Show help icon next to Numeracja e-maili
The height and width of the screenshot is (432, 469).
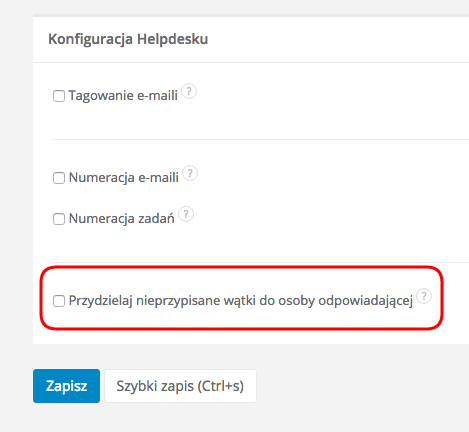[190, 173]
